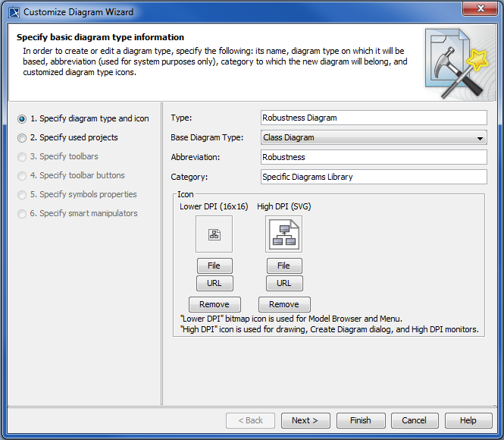Click the disabled Back button
Screen dimensions: 504x440
click(x=250, y=421)
